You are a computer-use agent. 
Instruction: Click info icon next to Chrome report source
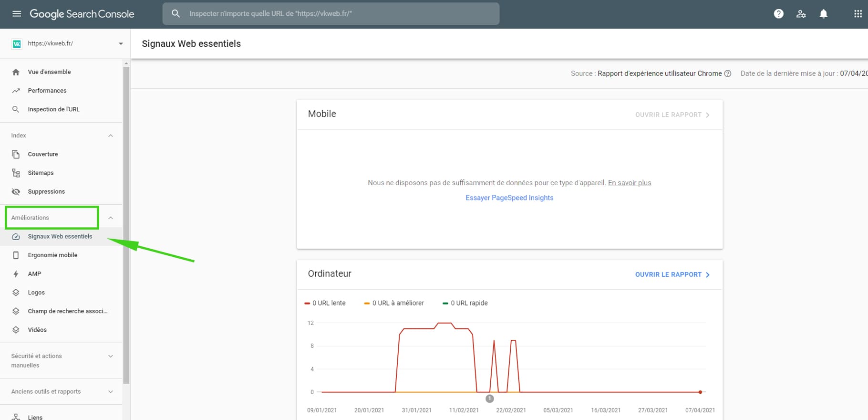click(728, 73)
